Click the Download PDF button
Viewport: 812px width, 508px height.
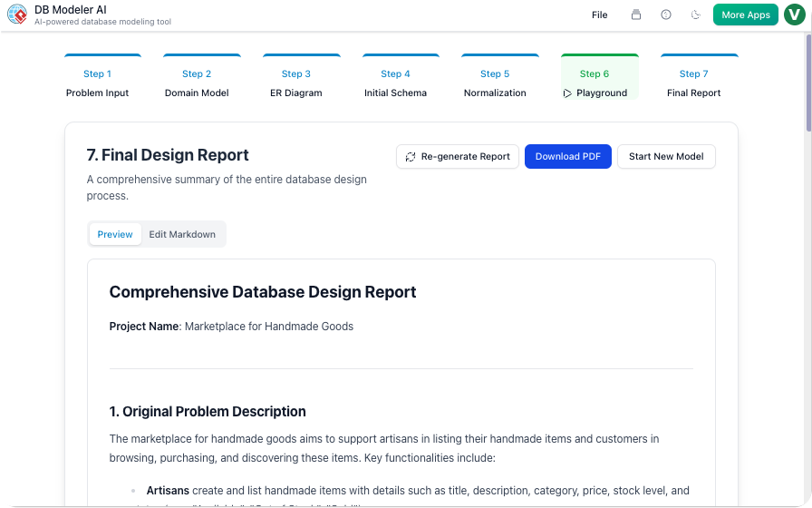click(x=567, y=157)
